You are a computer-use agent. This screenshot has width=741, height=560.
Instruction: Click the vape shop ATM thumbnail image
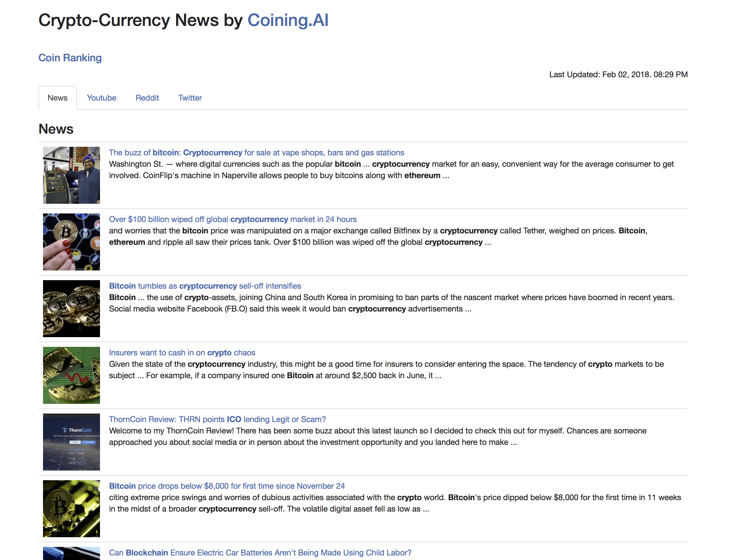pyautogui.click(x=71, y=175)
